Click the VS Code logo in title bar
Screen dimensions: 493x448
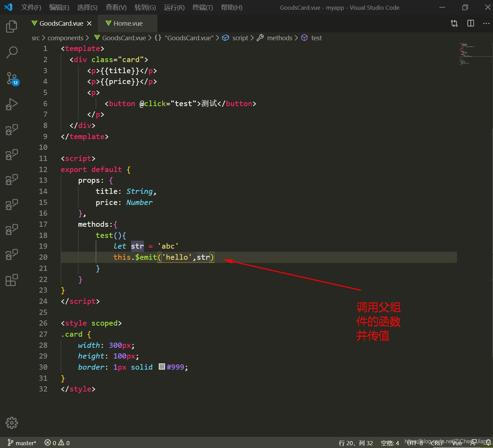point(8,7)
